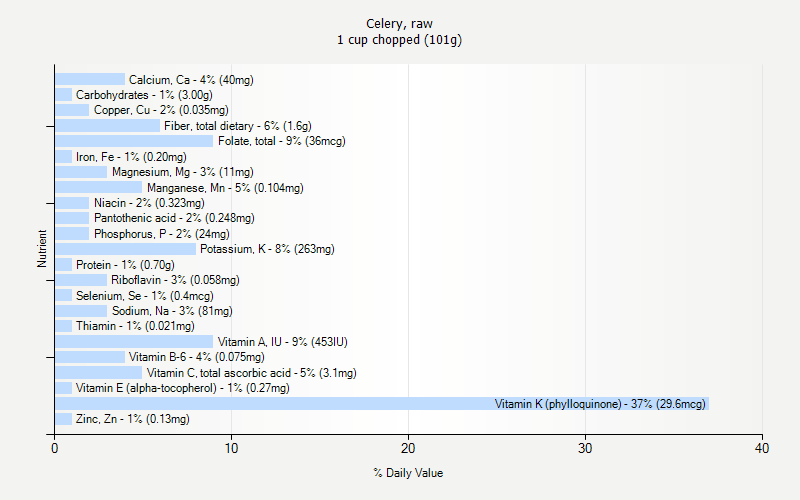Select the Folate, total - 9% (36mcg) label
800x500 pixels.
(x=282, y=141)
